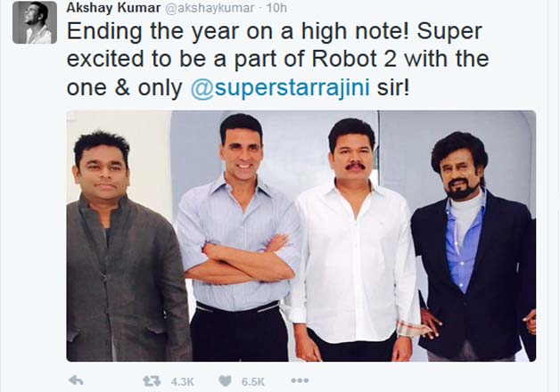Expand the attached group photo
The image size is (560, 392).
point(301,236)
